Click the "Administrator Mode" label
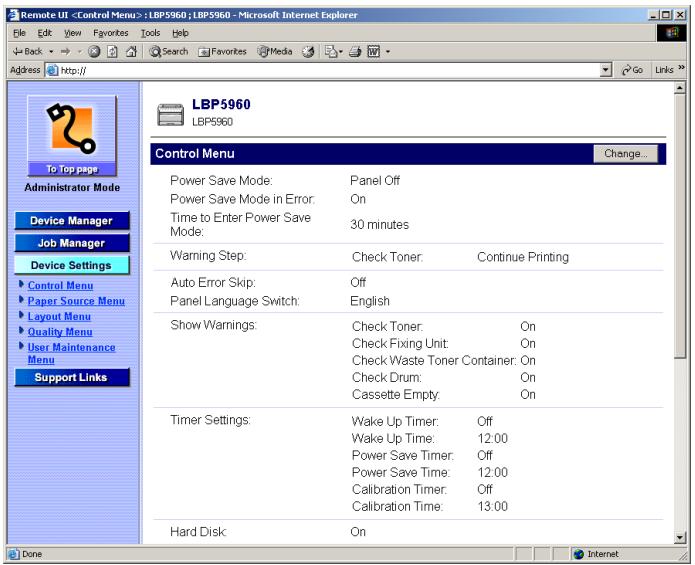The image size is (695, 565). (x=72, y=187)
